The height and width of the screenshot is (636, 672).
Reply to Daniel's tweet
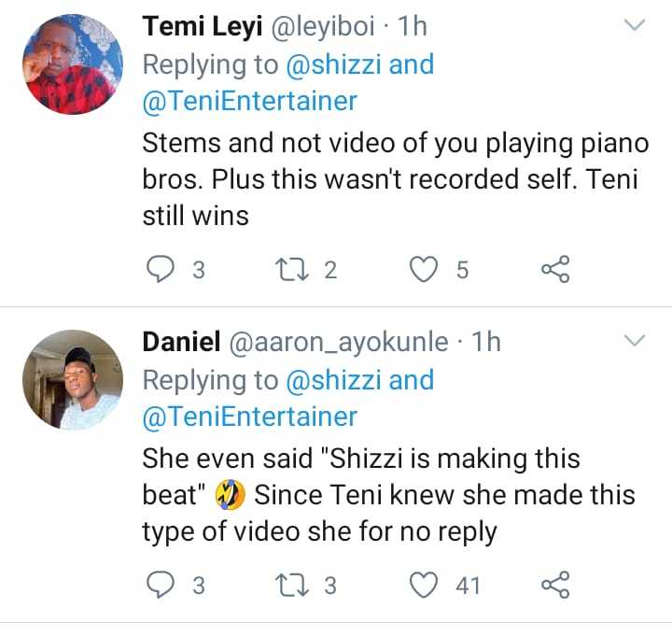pos(162,586)
